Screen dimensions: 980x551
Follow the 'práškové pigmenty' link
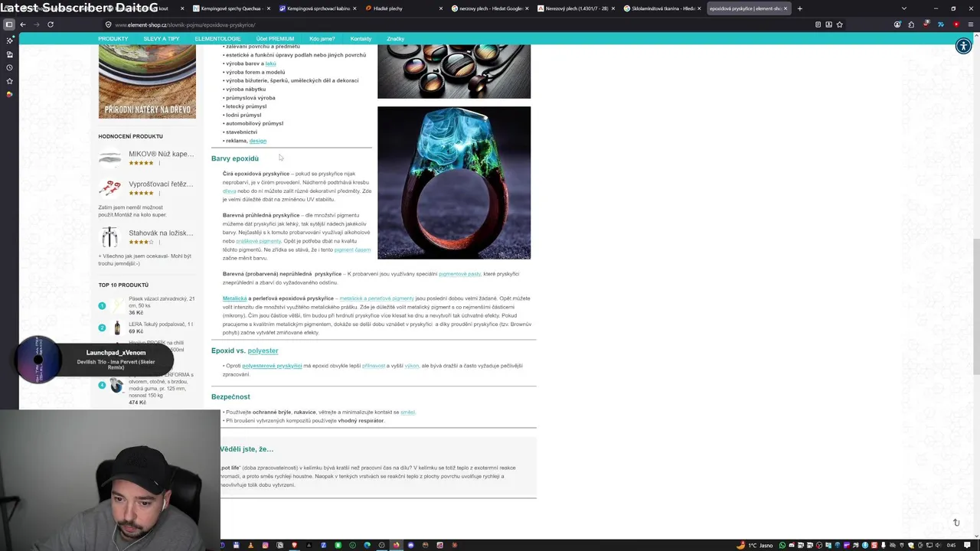[x=259, y=241]
